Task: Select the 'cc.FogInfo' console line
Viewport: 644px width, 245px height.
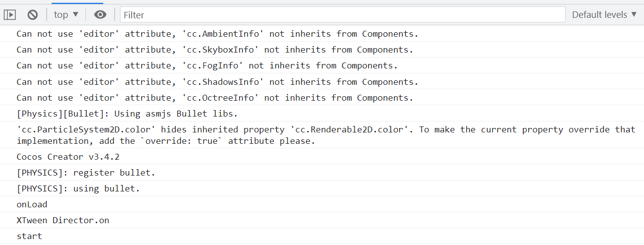Action: tap(207, 65)
